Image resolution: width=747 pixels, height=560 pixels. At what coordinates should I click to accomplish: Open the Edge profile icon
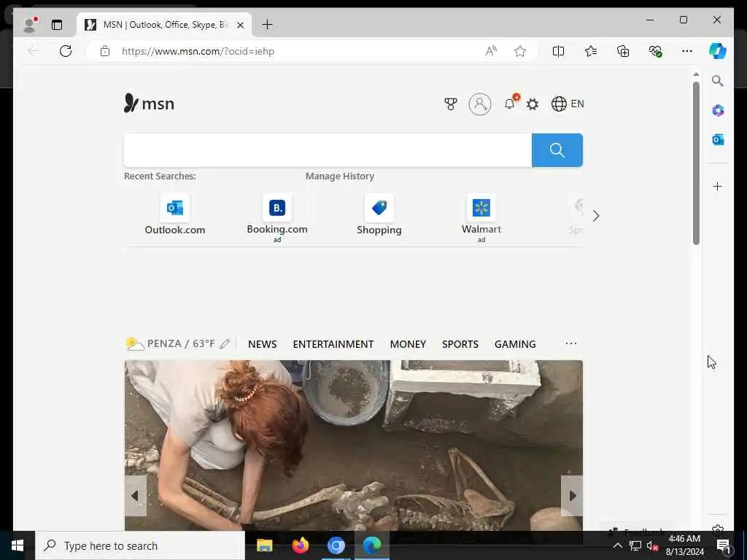[x=30, y=25]
